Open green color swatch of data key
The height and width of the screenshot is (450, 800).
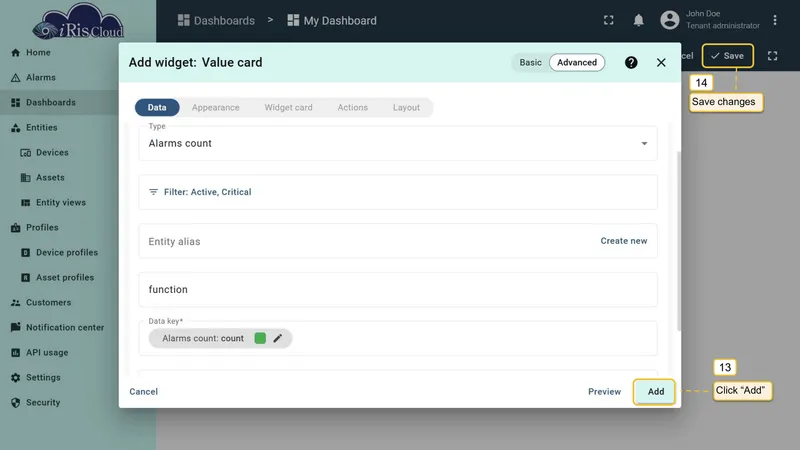(260, 338)
